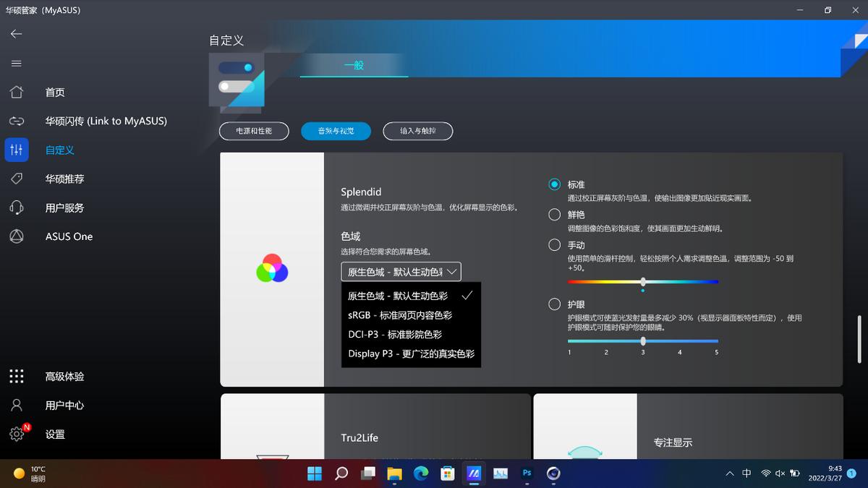868x488 pixels.
Task: Choose Display P3 gamut menu entry
Action: coord(411,354)
